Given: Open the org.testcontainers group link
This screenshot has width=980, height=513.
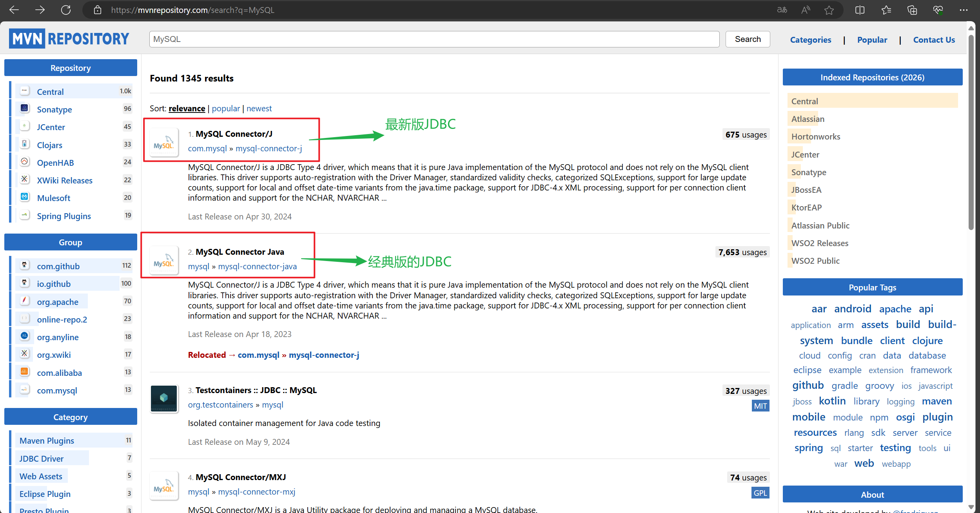Looking at the screenshot, I should [221, 405].
